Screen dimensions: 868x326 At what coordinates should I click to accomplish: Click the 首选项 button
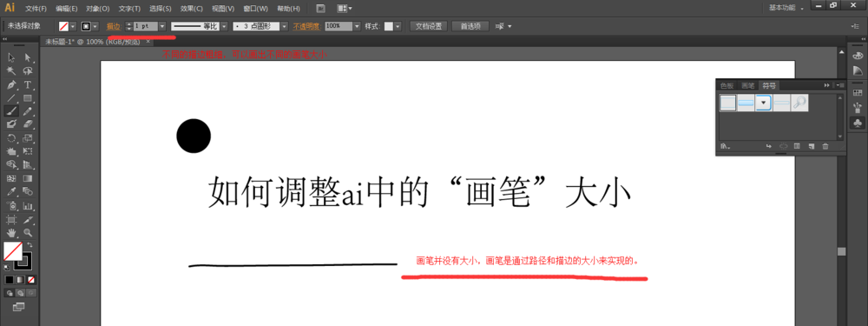470,26
